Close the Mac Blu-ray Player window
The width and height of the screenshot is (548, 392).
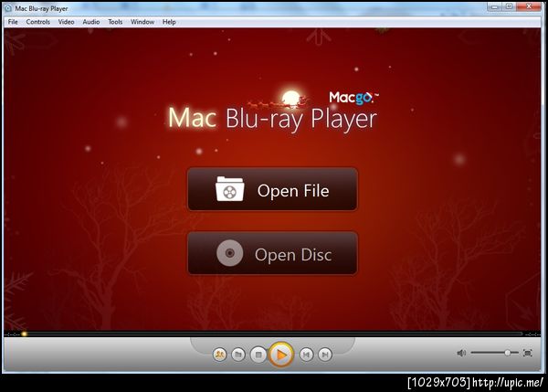pos(529,6)
